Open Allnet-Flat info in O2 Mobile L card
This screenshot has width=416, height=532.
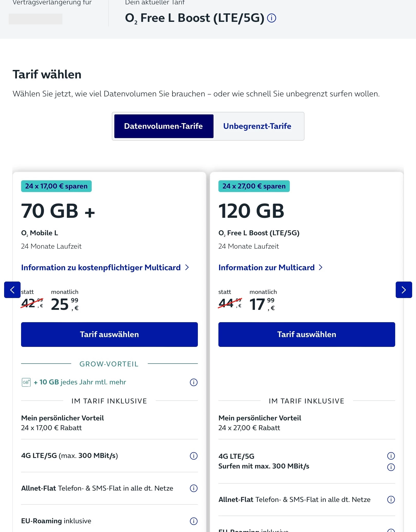(x=193, y=488)
